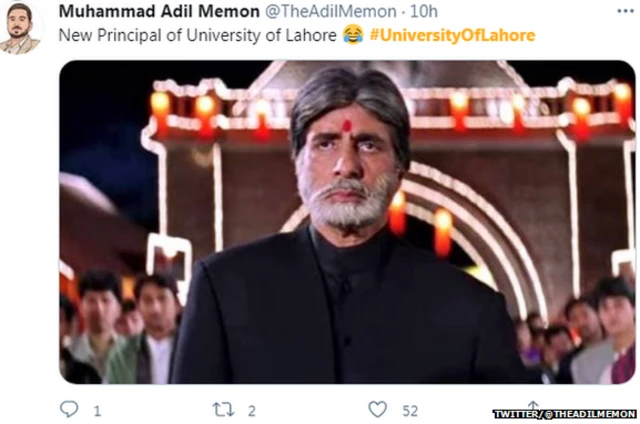
Task: Click the reply speech bubble icon
Action: pos(69,409)
